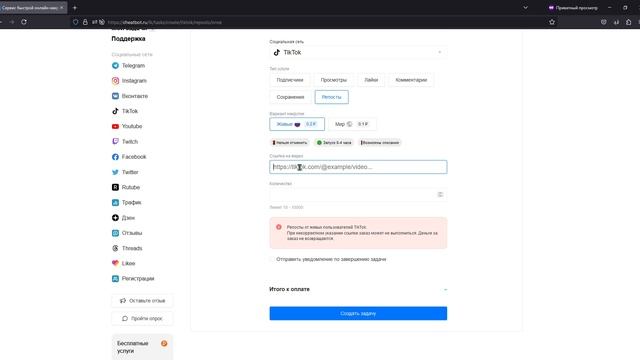Viewport: 640px width, 360px height.
Task: Click the list icon in quantity field
Action: point(440,195)
